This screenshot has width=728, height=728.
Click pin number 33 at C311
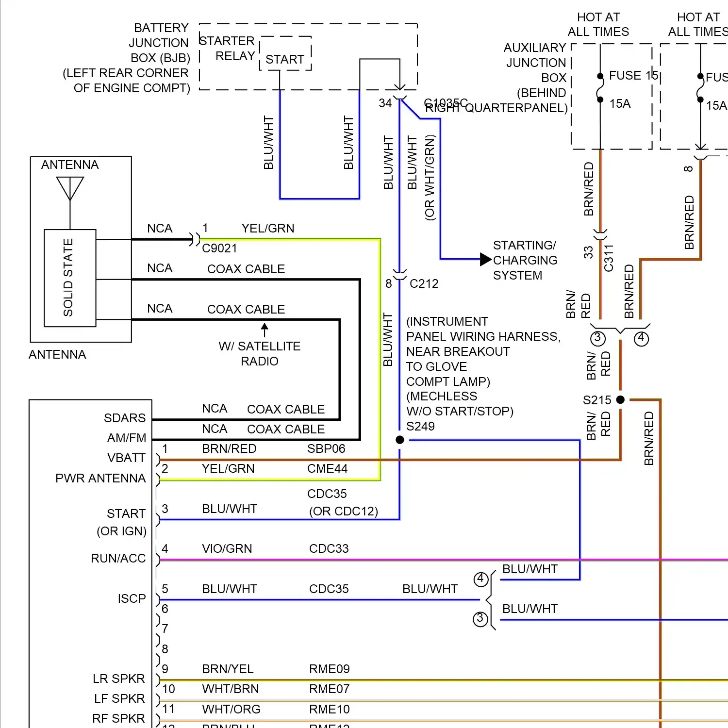pos(588,252)
